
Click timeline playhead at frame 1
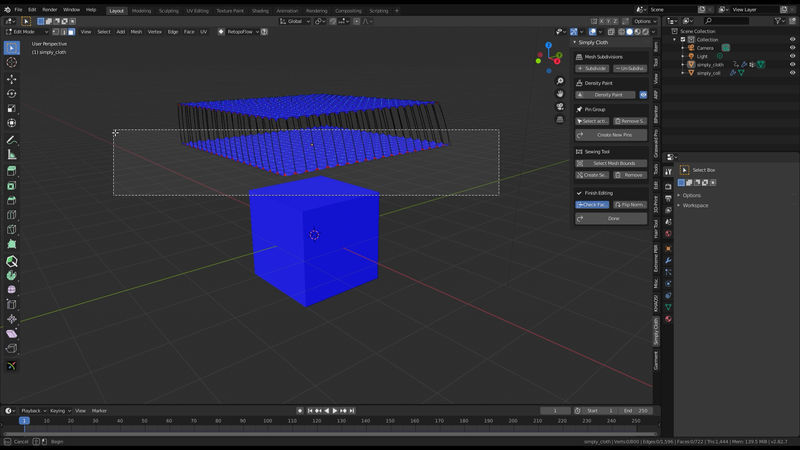[x=24, y=421]
